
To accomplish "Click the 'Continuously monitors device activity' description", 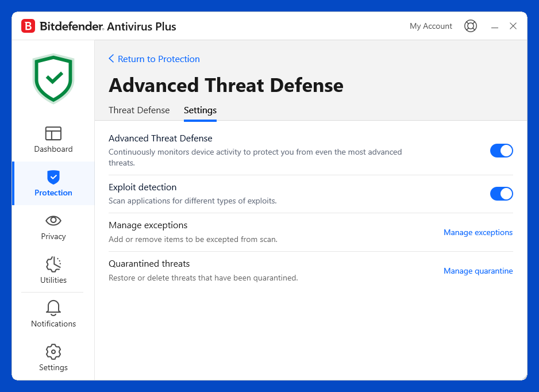I will click(255, 157).
